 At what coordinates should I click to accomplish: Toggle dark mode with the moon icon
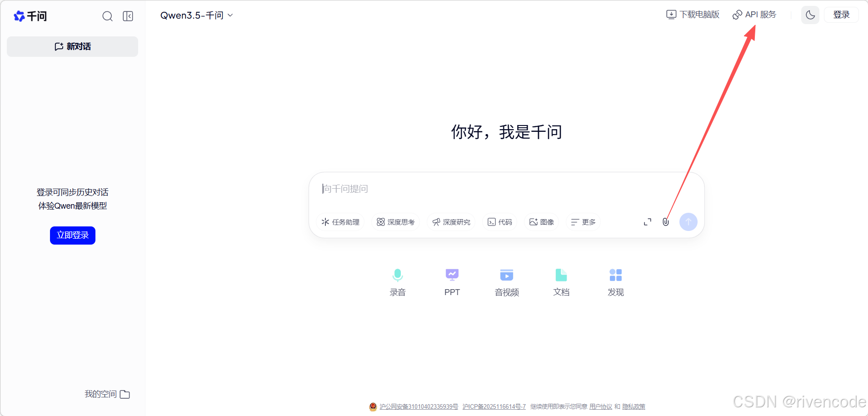point(810,15)
